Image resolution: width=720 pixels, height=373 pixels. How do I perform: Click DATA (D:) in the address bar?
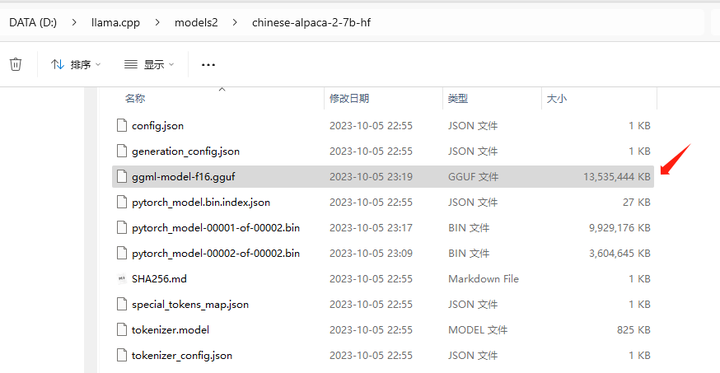[x=33, y=22]
